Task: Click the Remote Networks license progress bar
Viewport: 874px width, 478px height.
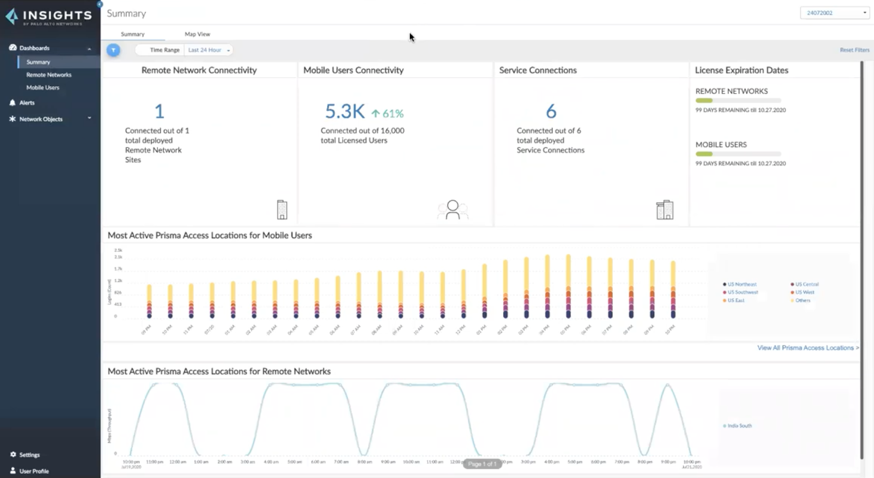Action: (738, 101)
